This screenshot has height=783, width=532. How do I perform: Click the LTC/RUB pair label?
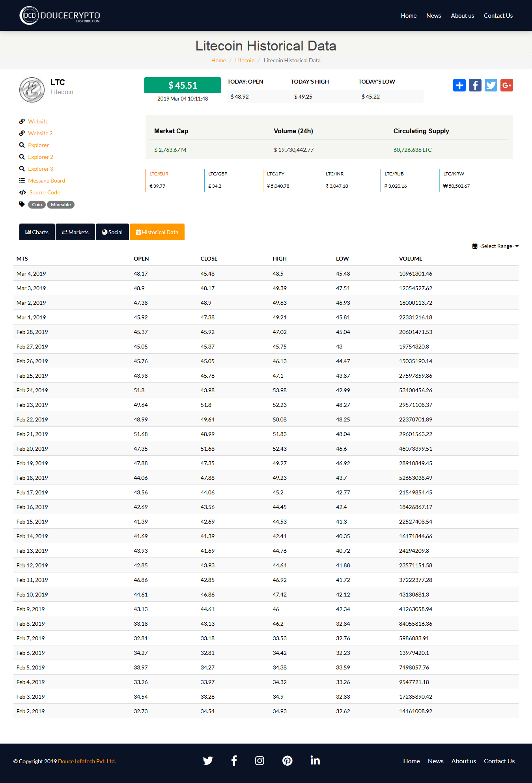(x=394, y=174)
